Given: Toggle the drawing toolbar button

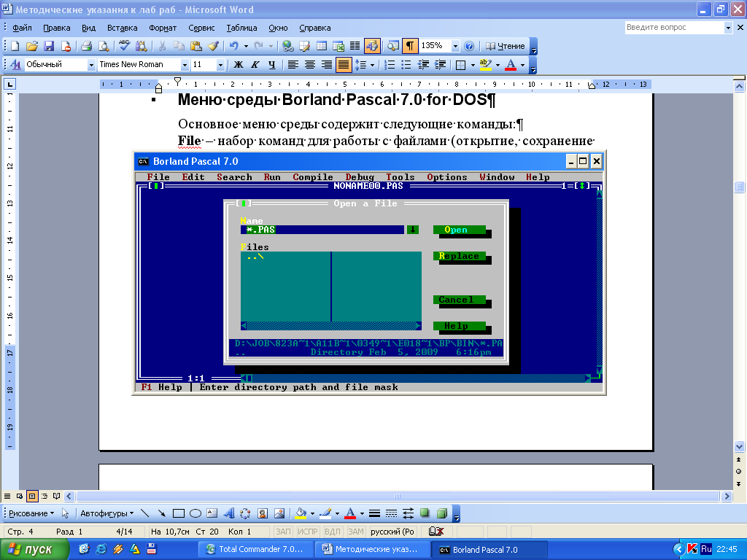Looking at the screenshot, I should point(372,46).
